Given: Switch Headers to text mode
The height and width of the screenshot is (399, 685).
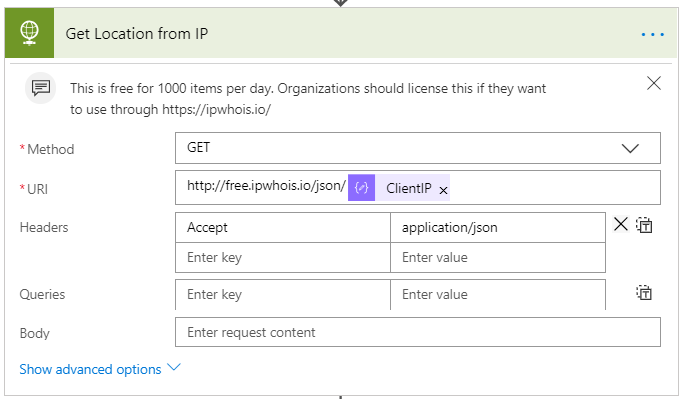Looking at the screenshot, I should 644,225.
